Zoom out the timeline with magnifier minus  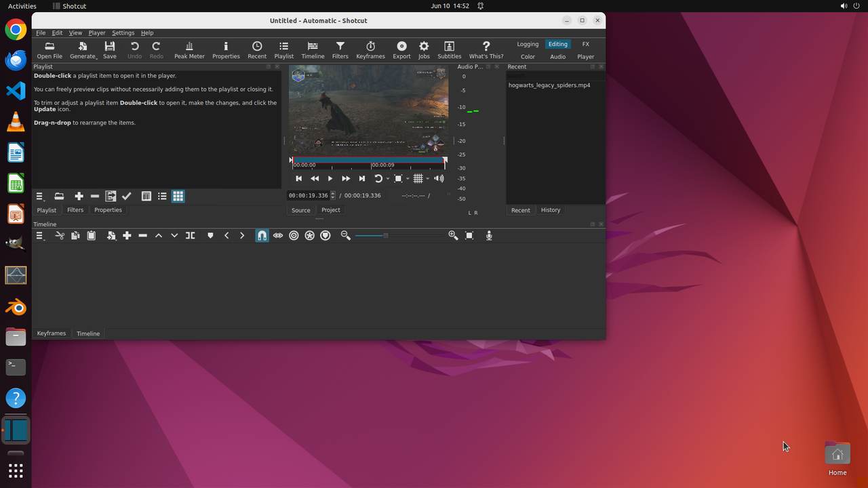coord(346,235)
